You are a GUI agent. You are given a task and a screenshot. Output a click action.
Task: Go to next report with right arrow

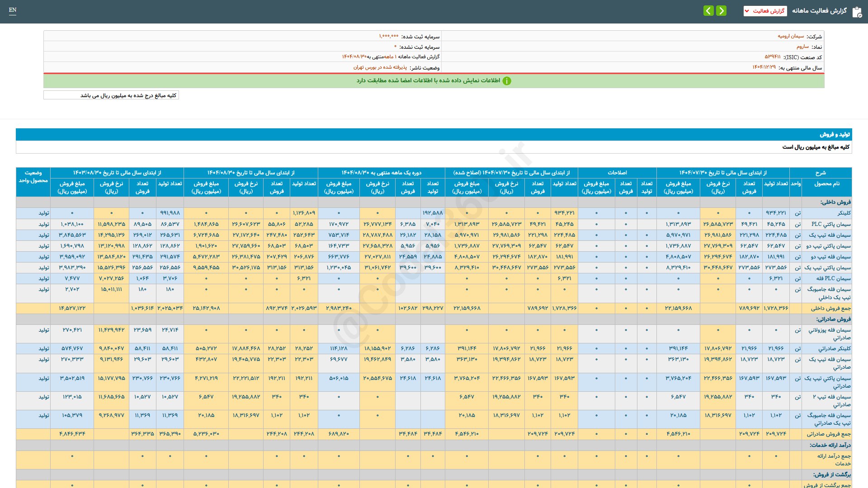coord(722,11)
